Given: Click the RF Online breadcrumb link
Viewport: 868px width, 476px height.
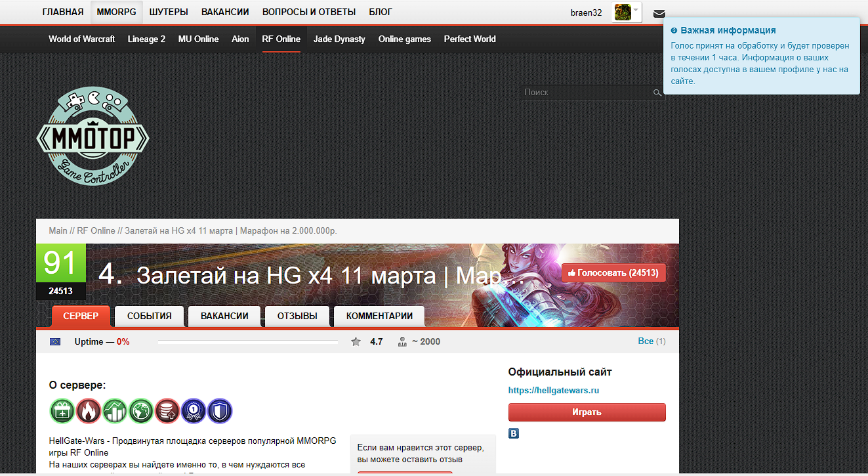Looking at the screenshot, I should pyautogui.click(x=96, y=231).
